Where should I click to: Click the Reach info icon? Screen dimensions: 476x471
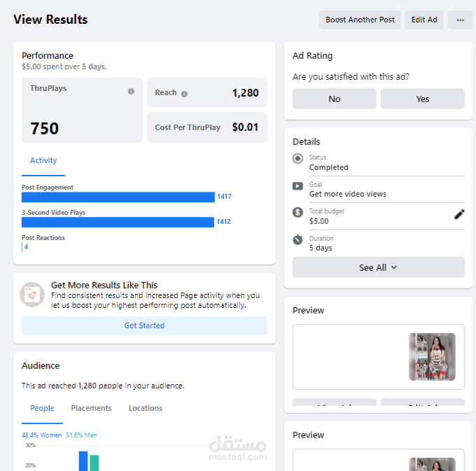184,94
